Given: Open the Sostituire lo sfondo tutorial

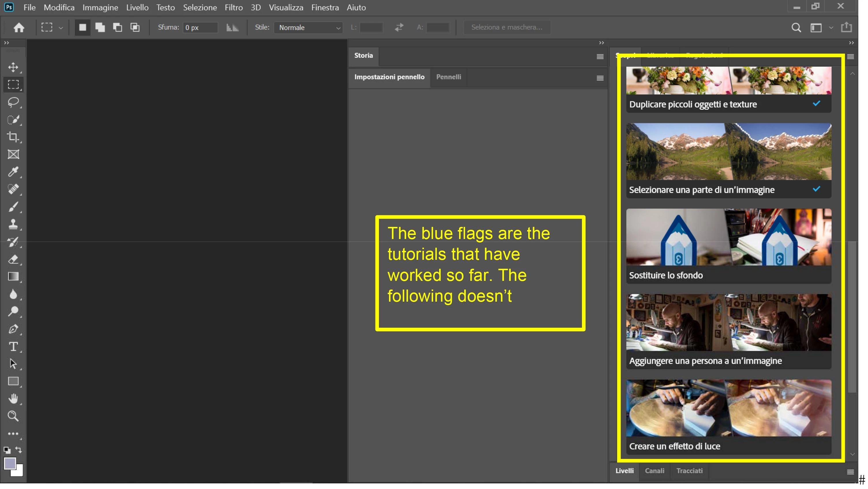Looking at the screenshot, I should coord(728,246).
